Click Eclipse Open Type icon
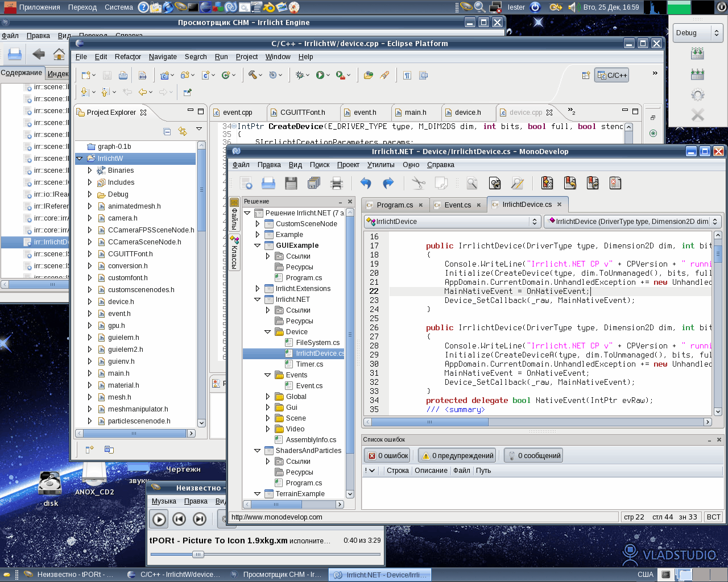728x582 pixels. click(x=369, y=75)
